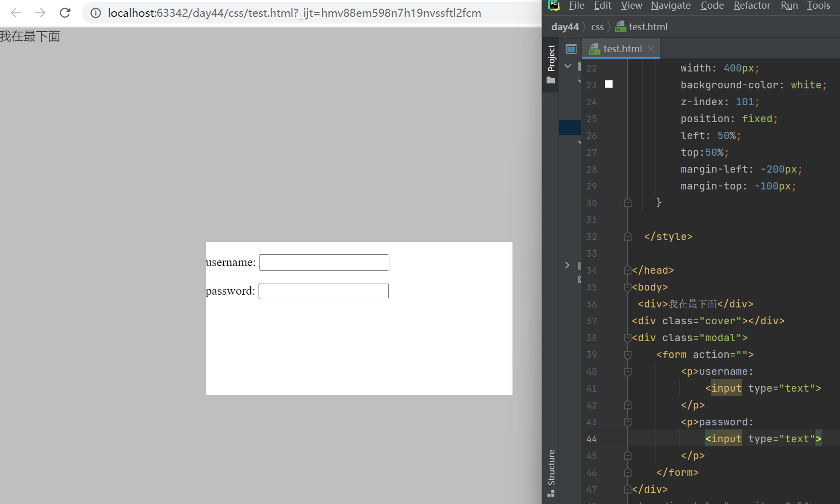Click the 'left: 50%;' code line
The image size is (840, 504).
[711, 135]
